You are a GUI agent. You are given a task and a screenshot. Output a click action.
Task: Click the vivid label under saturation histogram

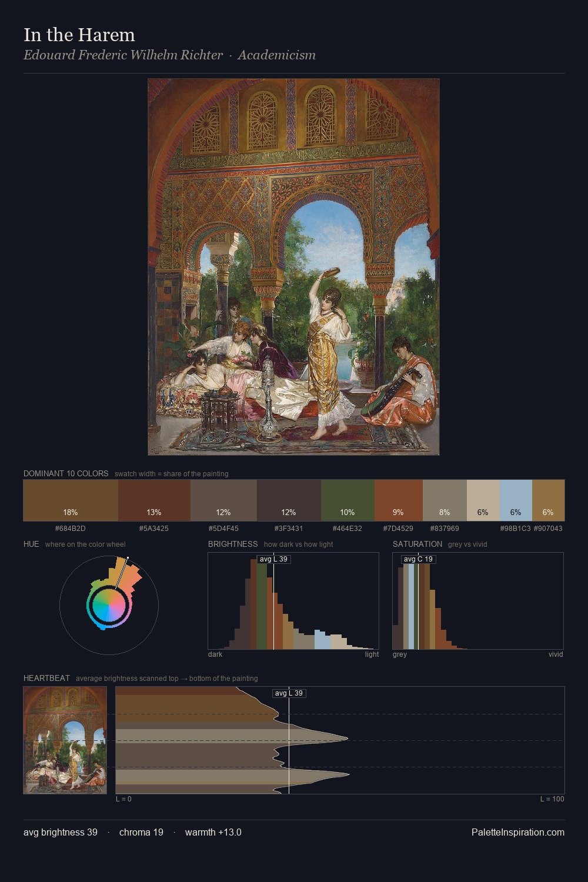[x=556, y=654]
